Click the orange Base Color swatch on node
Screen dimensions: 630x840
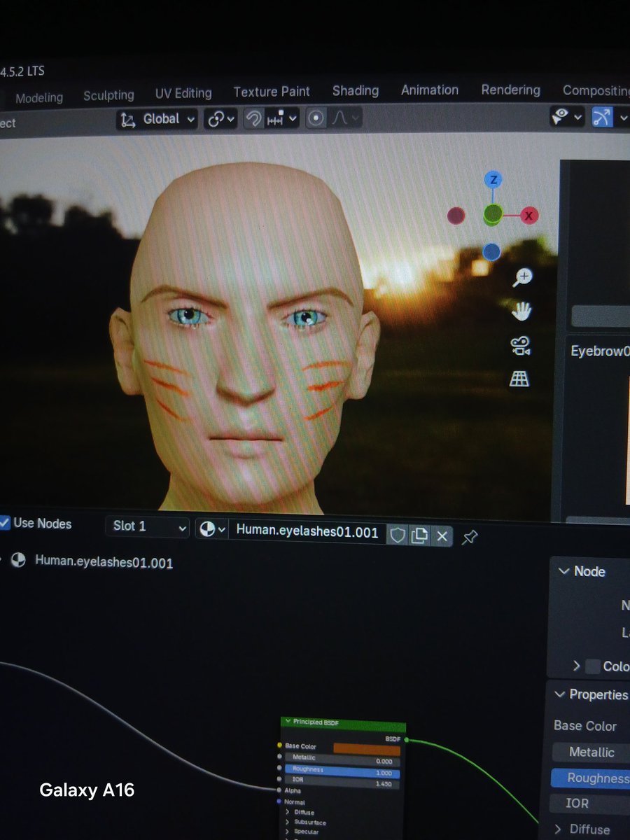(367, 750)
